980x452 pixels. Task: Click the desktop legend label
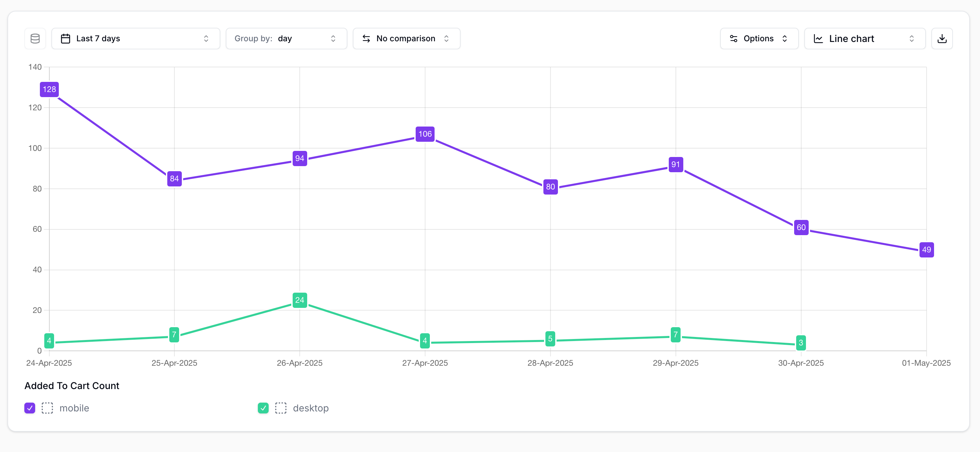point(311,408)
